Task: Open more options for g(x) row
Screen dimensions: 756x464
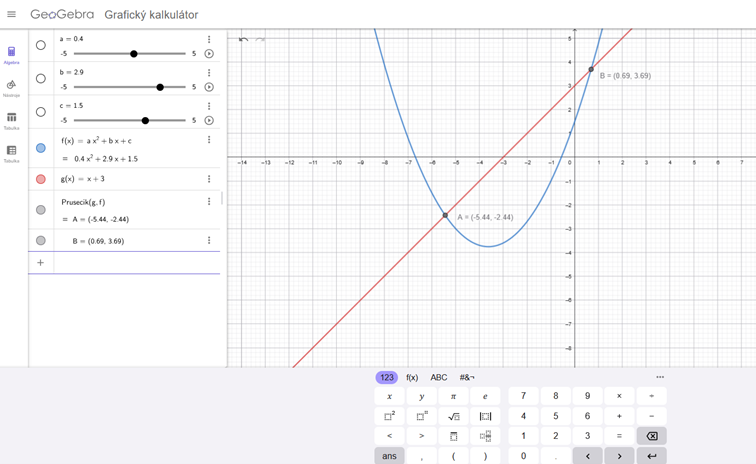Action: point(209,179)
